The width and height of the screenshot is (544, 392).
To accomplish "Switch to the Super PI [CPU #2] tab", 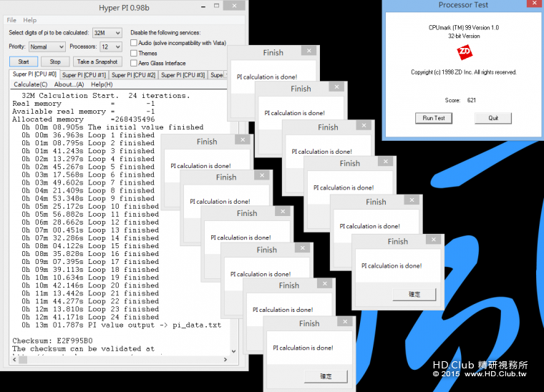I will 134,75.
